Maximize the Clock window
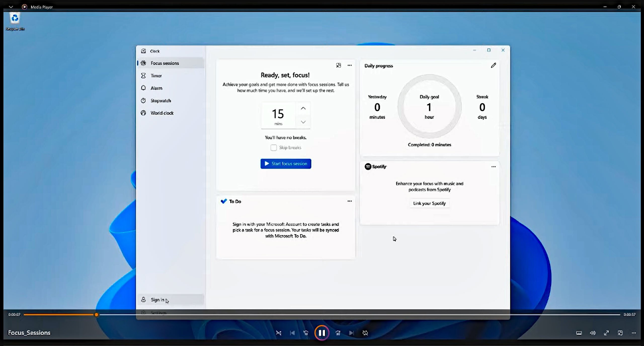This screenshot has height=346, width=644. (489, 50)
